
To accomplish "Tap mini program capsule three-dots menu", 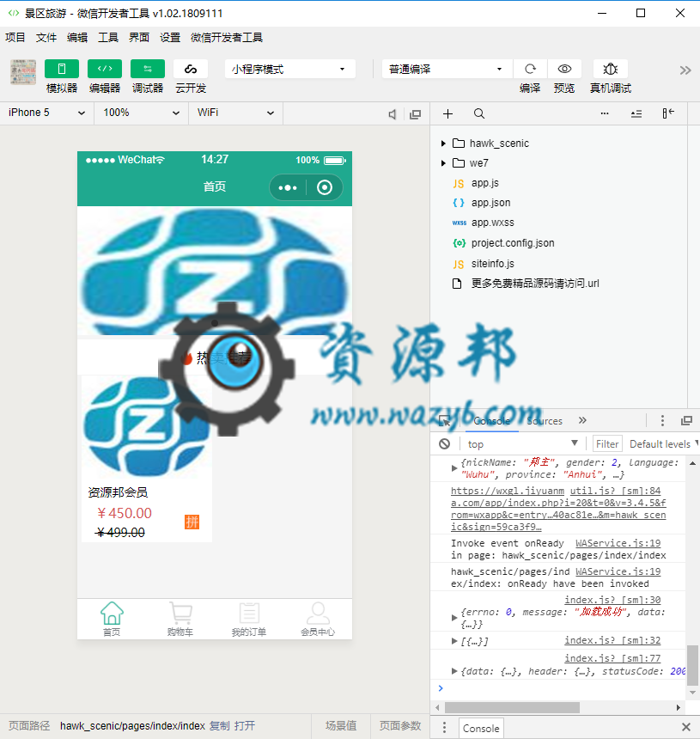I will (288, 187).
